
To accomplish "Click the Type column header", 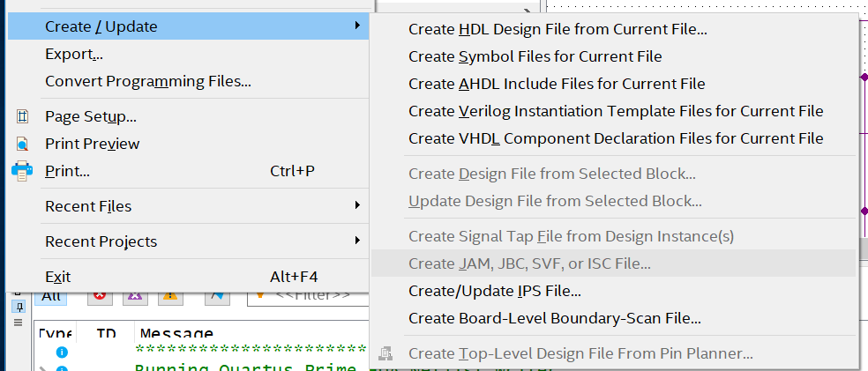I will pos(55,333).
